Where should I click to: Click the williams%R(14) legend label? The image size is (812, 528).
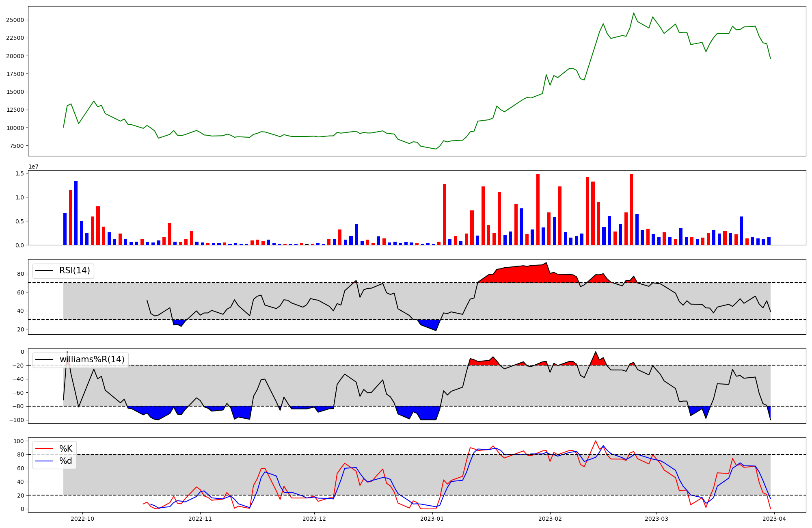click(92, 359)
